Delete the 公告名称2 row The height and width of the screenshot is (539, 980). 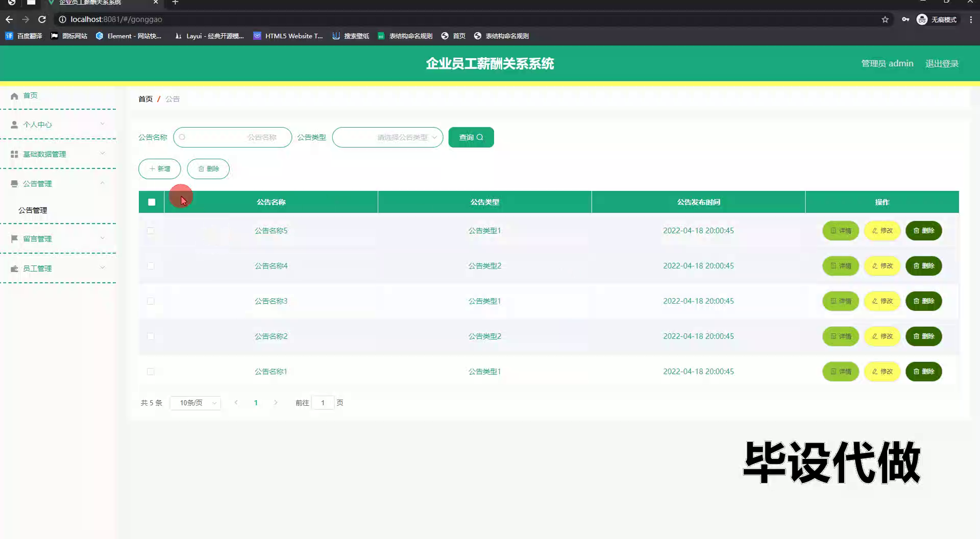pos(923,336)
